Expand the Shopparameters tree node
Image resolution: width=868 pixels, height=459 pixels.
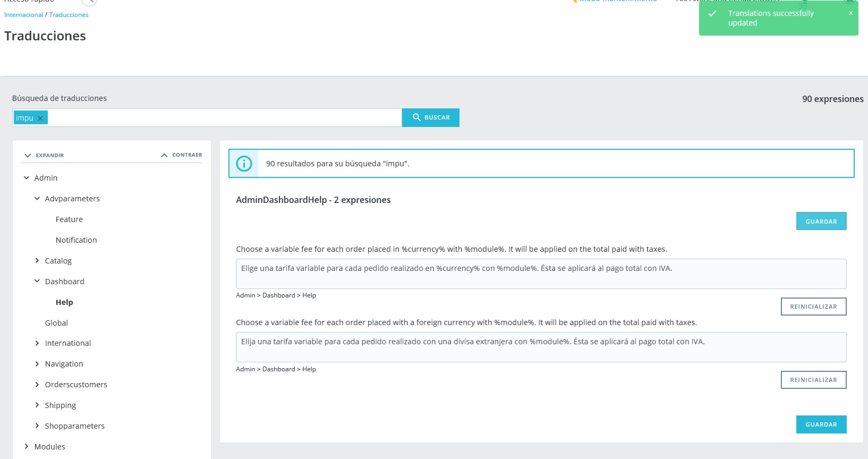[x=37, y=426]
